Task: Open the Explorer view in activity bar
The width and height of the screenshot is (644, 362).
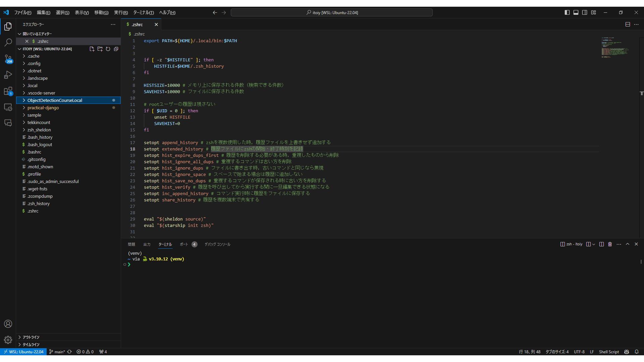Action: (x=8, y=26)
